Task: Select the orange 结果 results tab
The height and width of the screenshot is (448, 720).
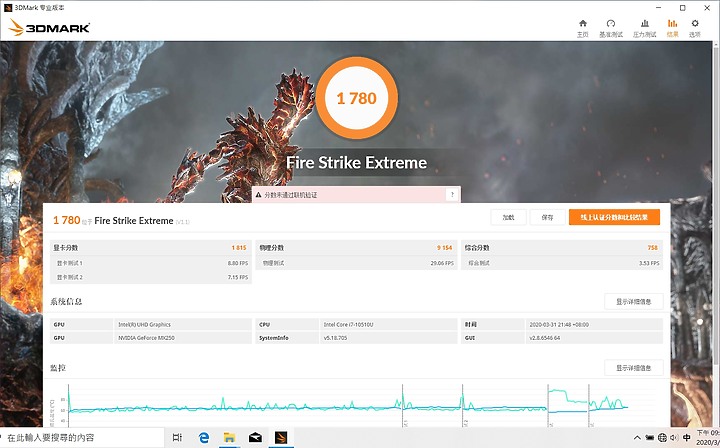Action: [672, 28]
